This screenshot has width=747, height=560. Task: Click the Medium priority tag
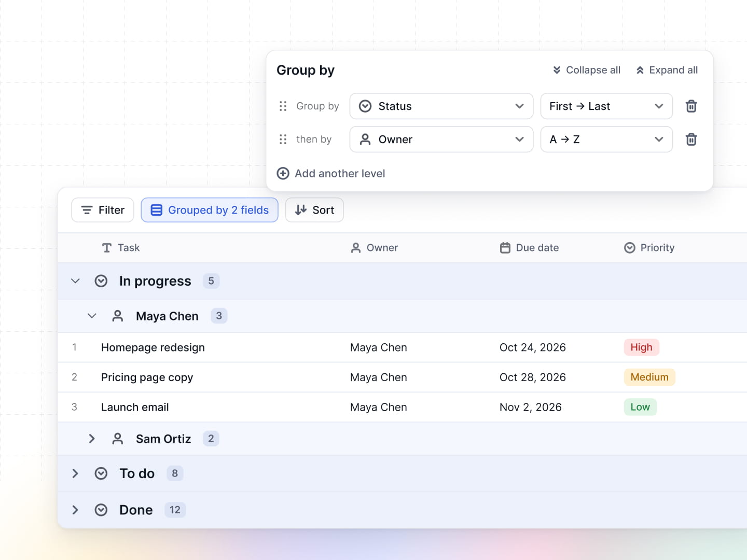pos(649,377)
